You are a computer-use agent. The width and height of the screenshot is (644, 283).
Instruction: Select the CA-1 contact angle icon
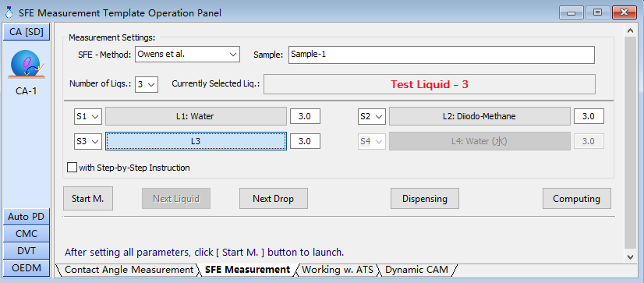click(27, 65)
